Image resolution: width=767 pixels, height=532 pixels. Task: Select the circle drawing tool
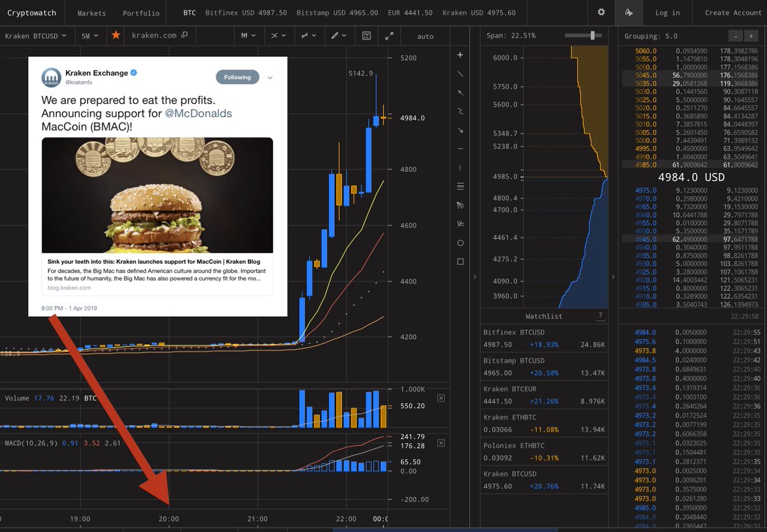point(460,243)
